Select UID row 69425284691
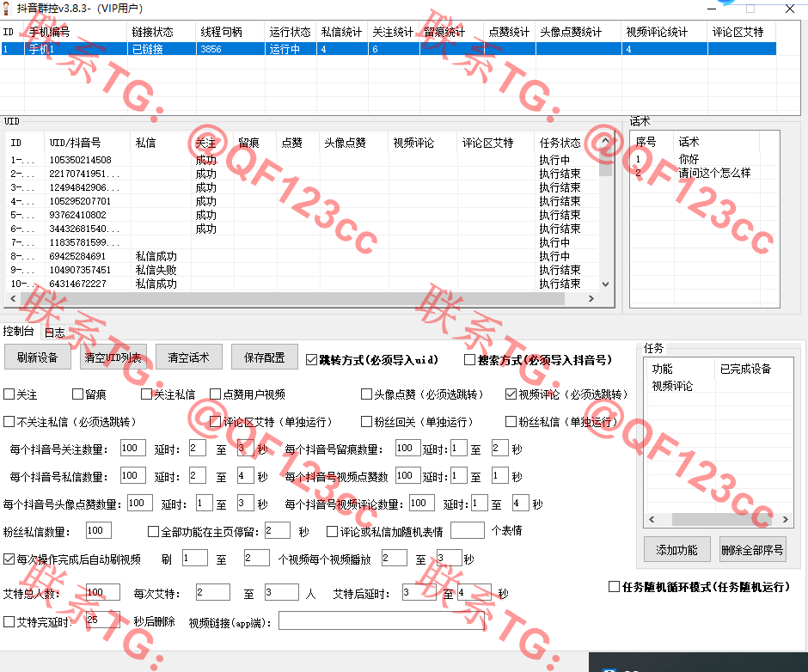 tap(302, 256)
